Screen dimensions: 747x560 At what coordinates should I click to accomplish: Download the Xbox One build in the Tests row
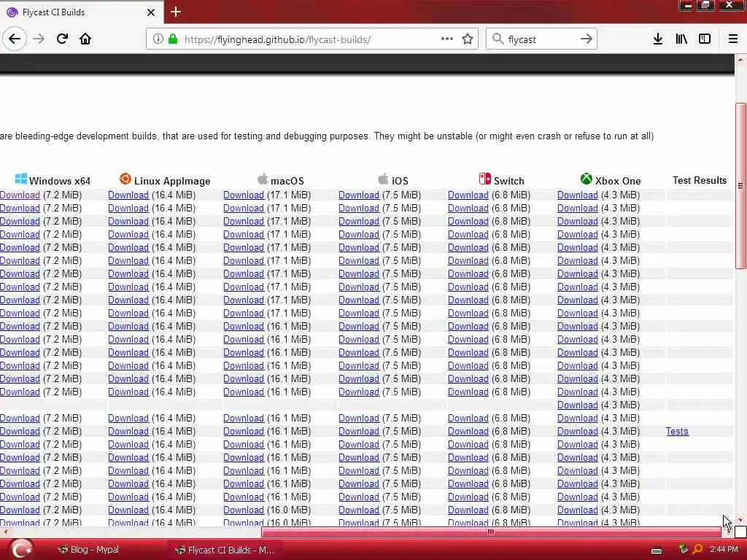tap(578, 432)
